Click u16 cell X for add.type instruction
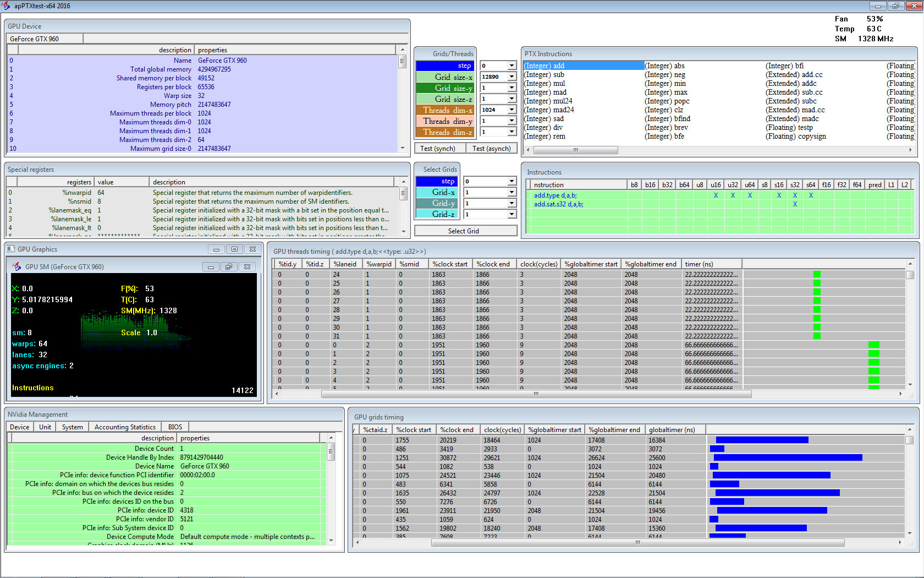This screenshot has width=924, height=578. point(716,195)
